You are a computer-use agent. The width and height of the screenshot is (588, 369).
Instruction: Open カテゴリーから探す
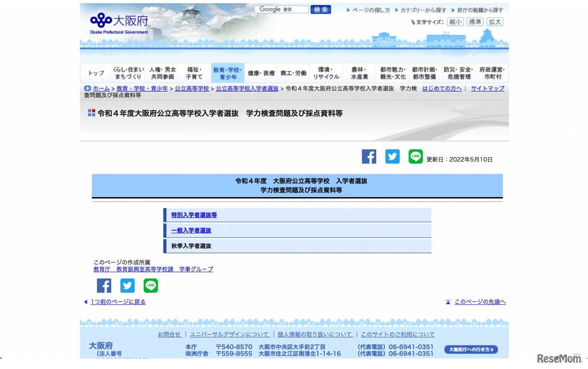(x=424, y=9)
